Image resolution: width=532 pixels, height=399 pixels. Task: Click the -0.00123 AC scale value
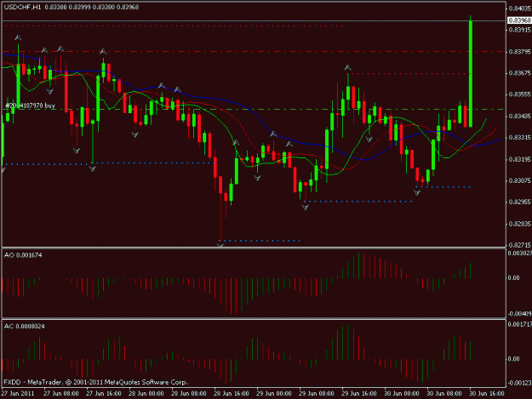coord(519,383)
